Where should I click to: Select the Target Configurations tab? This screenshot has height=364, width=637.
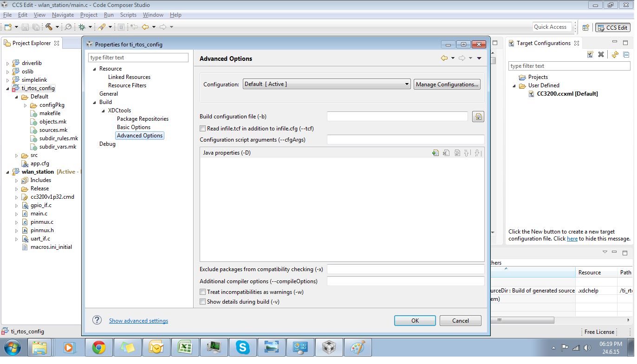tap(544, 43)
